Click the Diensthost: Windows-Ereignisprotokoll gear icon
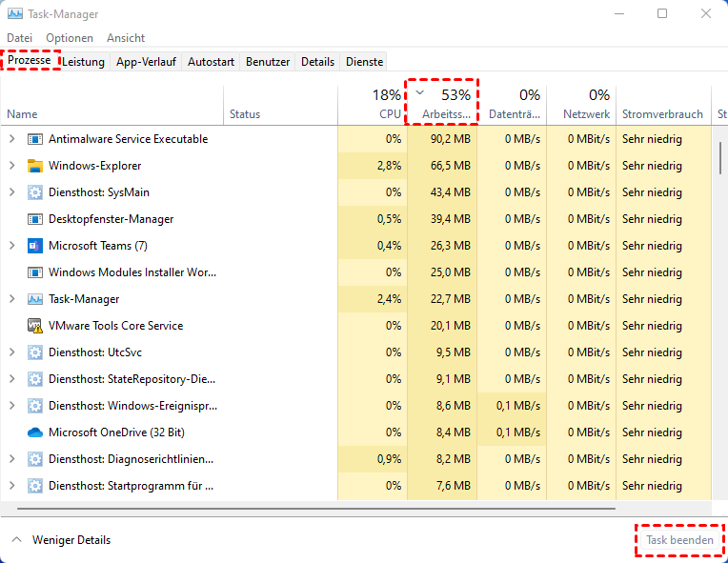The width and height of the screenshot is (728, 563). [x=35, y=406]
